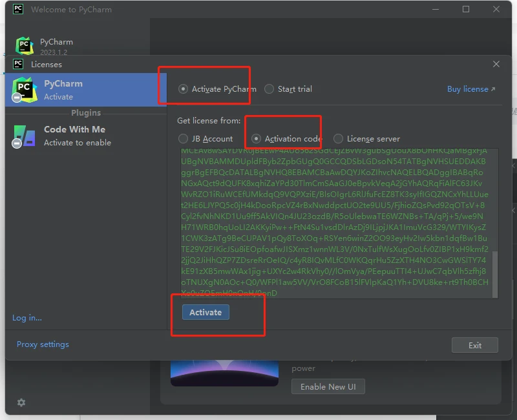Click the Code With Me plugin icon

(x=25, y=136)
